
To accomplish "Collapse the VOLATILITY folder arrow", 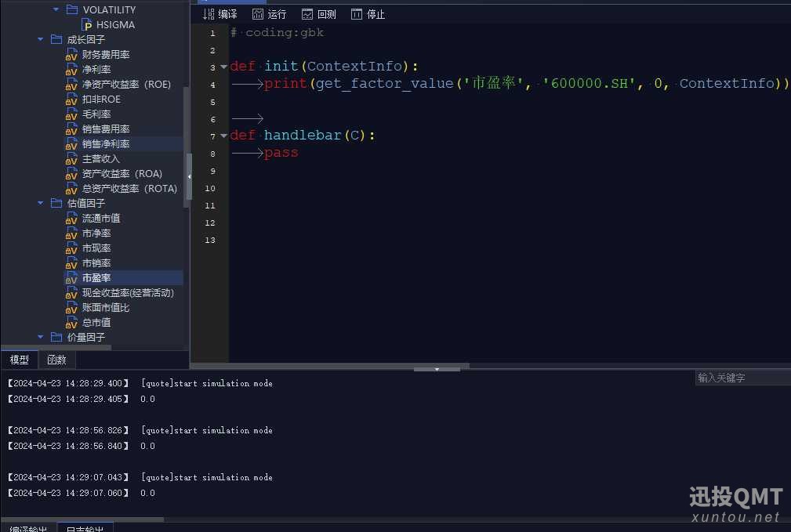I will (56, 9).
